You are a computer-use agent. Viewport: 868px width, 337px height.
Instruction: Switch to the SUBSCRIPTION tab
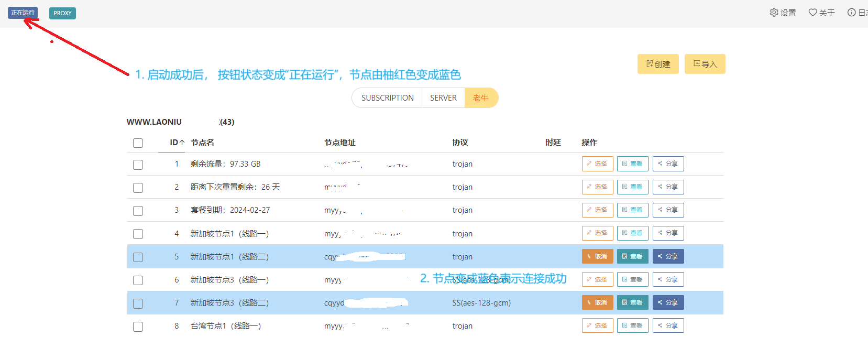tap(387, 98)
